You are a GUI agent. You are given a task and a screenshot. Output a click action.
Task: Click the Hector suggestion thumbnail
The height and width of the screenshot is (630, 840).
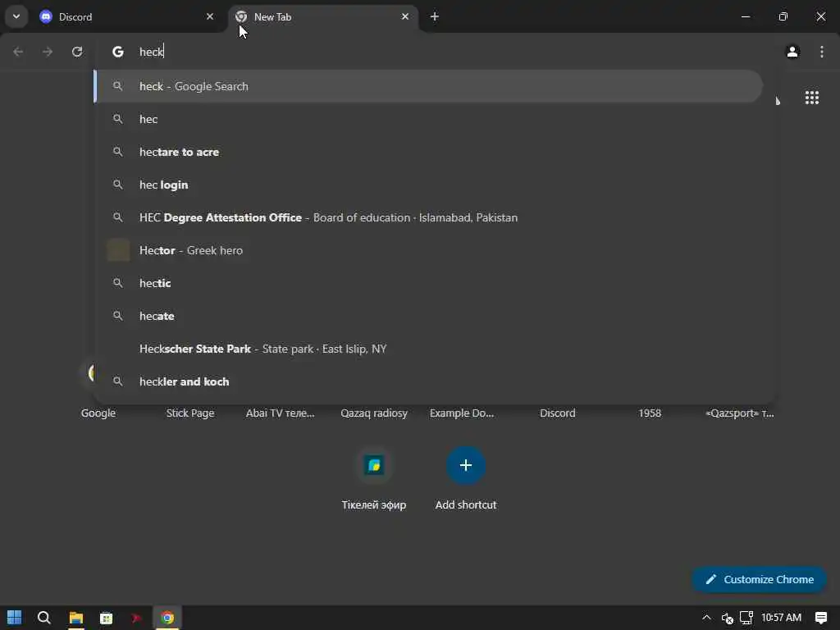click(x=118, y=250)
